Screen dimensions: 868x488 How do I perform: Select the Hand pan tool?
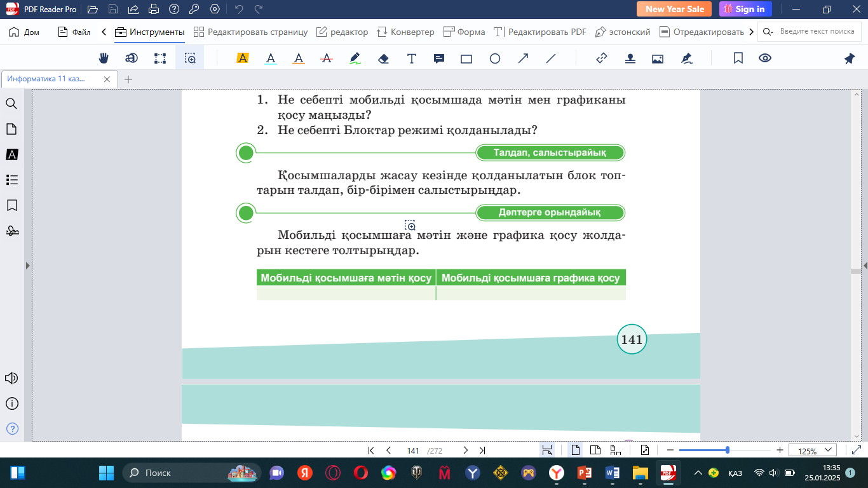pyautogui.click(x=104, y=58)
